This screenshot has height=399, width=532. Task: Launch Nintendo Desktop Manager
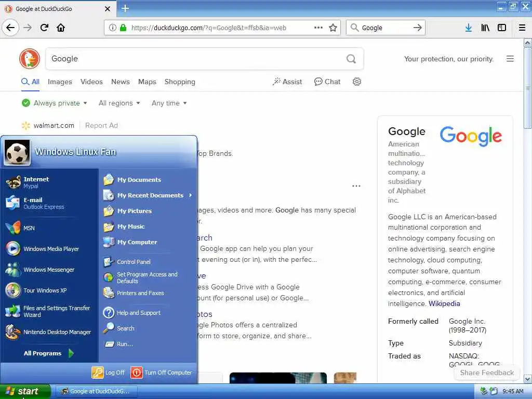click(x=49, y=332)
